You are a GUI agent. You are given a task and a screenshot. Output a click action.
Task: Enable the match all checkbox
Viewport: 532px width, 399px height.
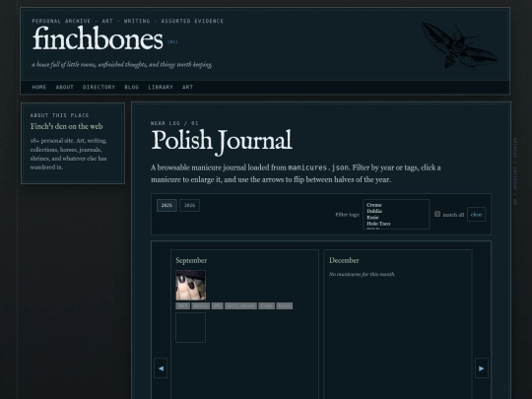pyautogui.click(x=437, y=214)
